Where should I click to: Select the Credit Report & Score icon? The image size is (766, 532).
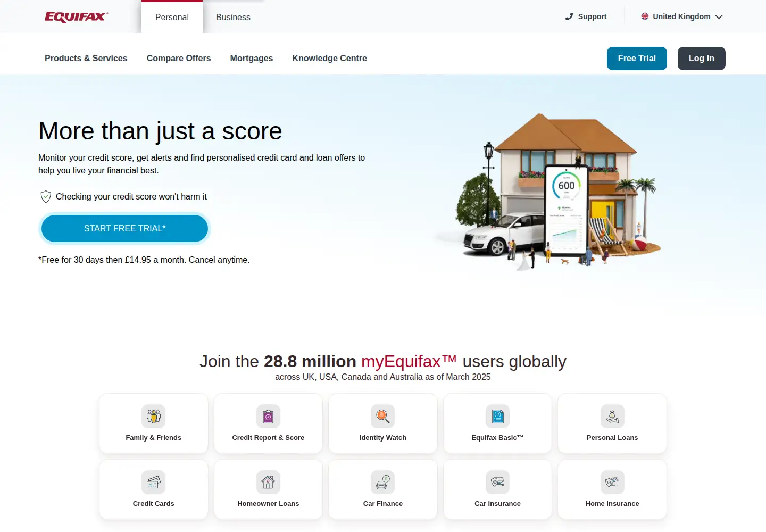(268, 416)
